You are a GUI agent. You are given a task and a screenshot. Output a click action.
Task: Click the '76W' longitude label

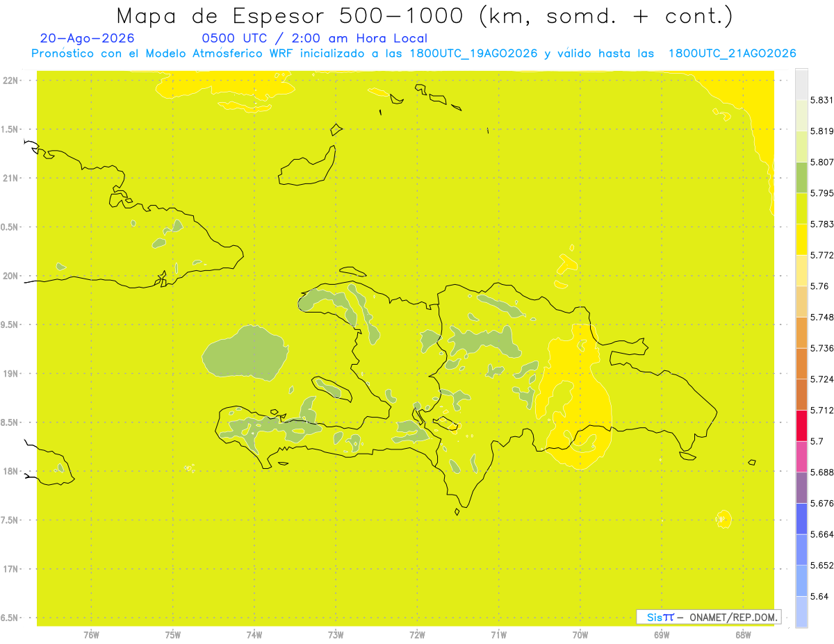coord(91,634)
